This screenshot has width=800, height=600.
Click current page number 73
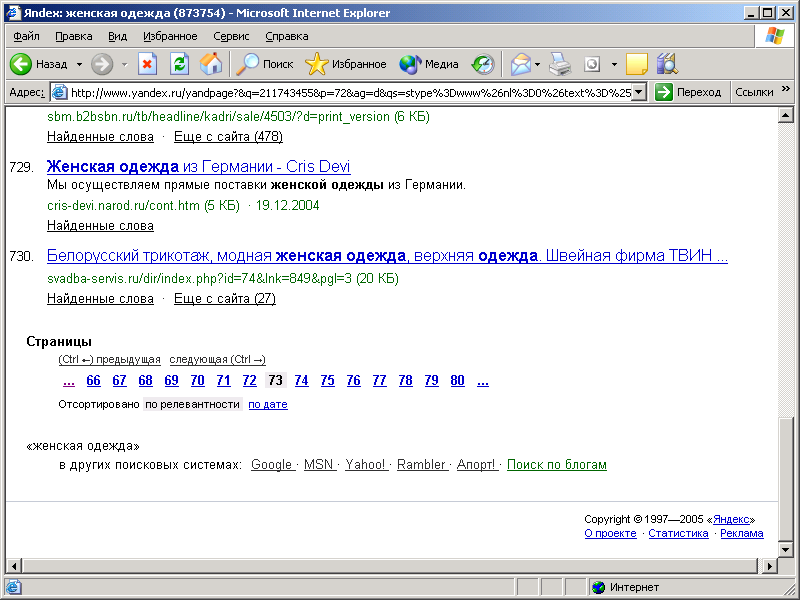(x=276, y=381)
